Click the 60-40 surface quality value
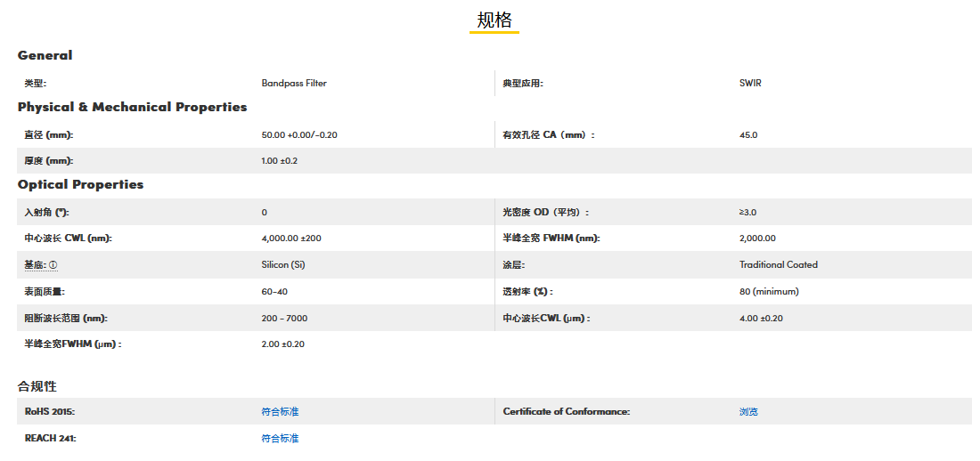Screen dimensions: 980x461 click(274, 292)
